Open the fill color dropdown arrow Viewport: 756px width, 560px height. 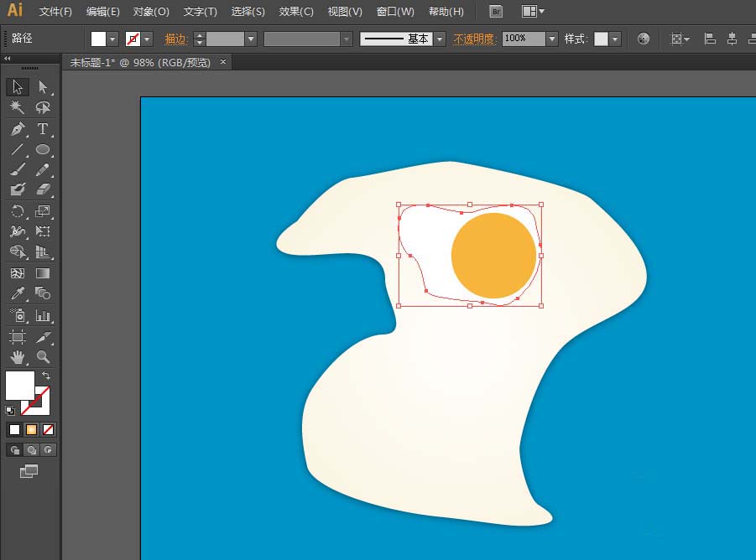[x=112, y=39]
